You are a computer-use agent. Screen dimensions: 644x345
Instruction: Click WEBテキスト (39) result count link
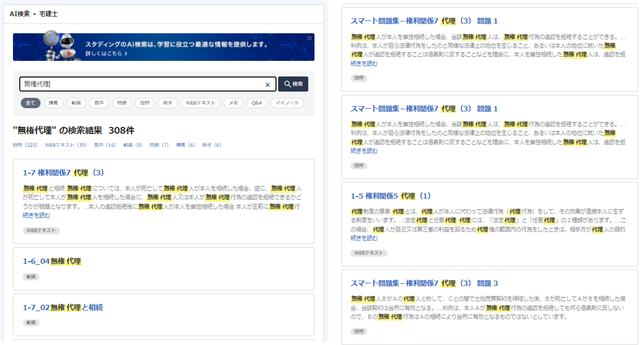[x=66, y=145]
